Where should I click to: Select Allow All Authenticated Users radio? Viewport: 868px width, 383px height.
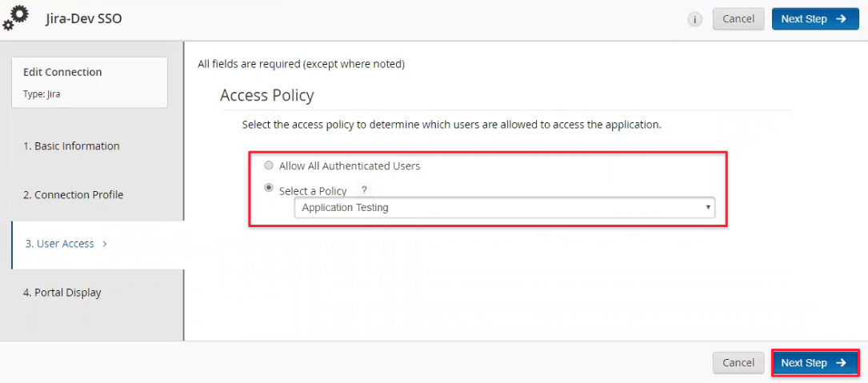point(269,166)
